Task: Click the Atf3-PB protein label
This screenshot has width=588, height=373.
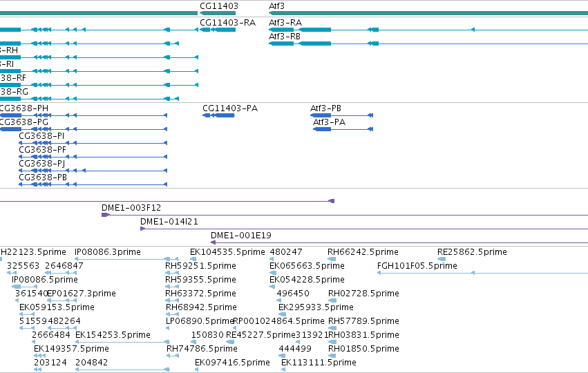Action: (x=326, y=108)
